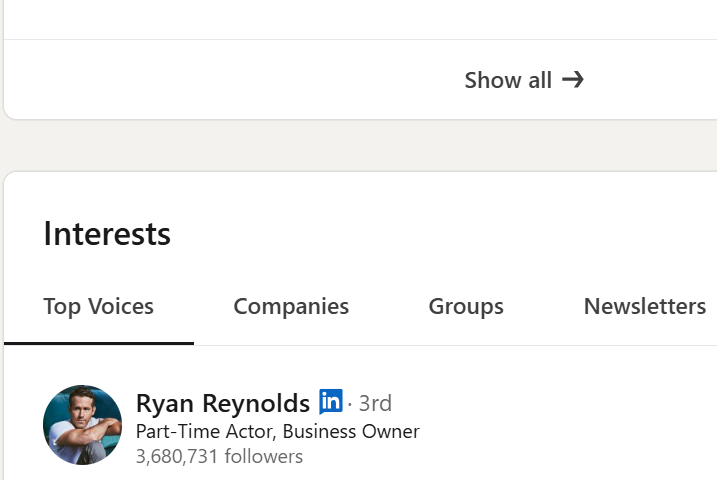Click the dot separator before 3rd
The width and height of the screenshot is (717, 480).
[x=350, y=404]
